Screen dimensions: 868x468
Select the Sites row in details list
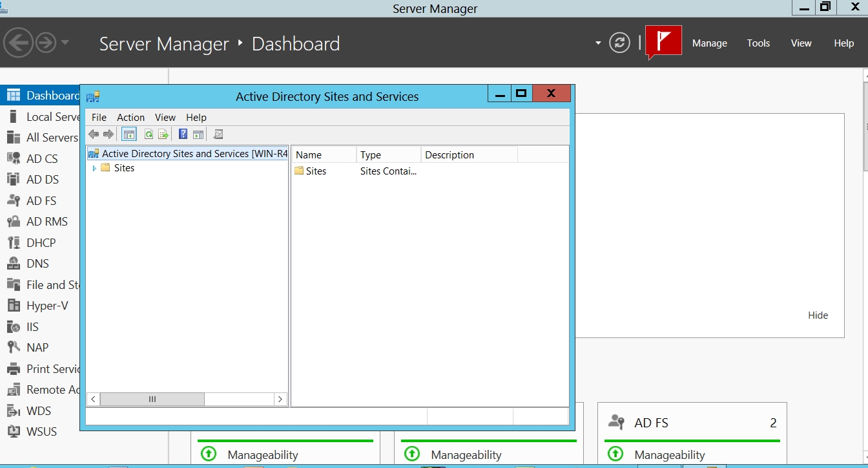tap(311, 171)
